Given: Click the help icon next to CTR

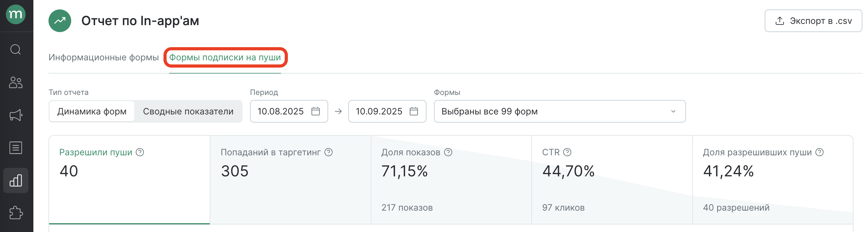Looking at the screenshot, I should [567, 152].
